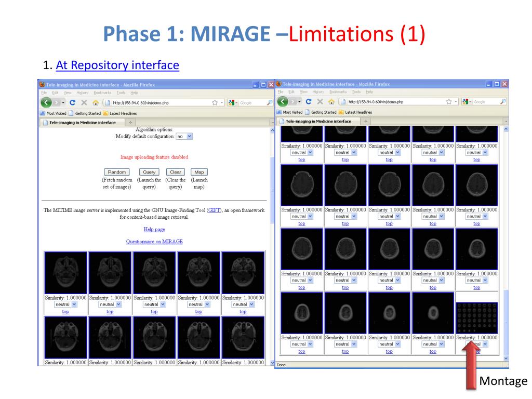
Task: Open Getting Started bookmark in left window
Action: click(85, 113)
